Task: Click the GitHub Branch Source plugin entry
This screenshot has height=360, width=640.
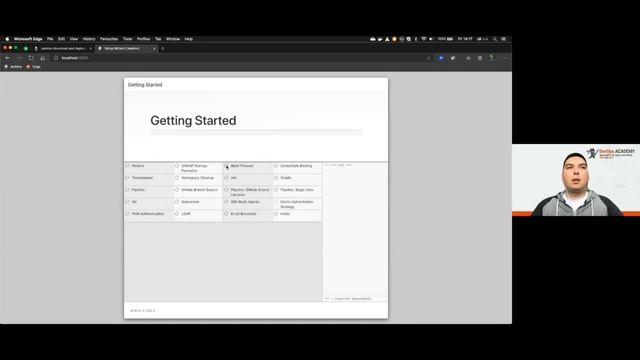Action: tap(198, 192)
